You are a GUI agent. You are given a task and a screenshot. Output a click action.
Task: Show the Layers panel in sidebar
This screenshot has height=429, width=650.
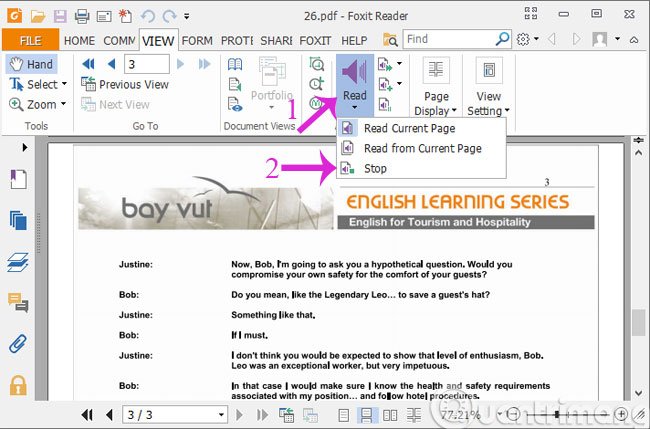click(x=18, y=262)
